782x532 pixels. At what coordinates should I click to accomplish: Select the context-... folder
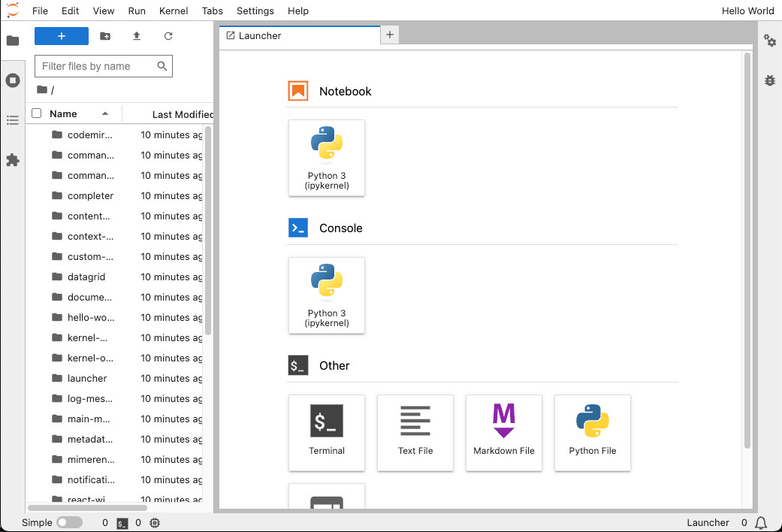[x=115, y=236]
